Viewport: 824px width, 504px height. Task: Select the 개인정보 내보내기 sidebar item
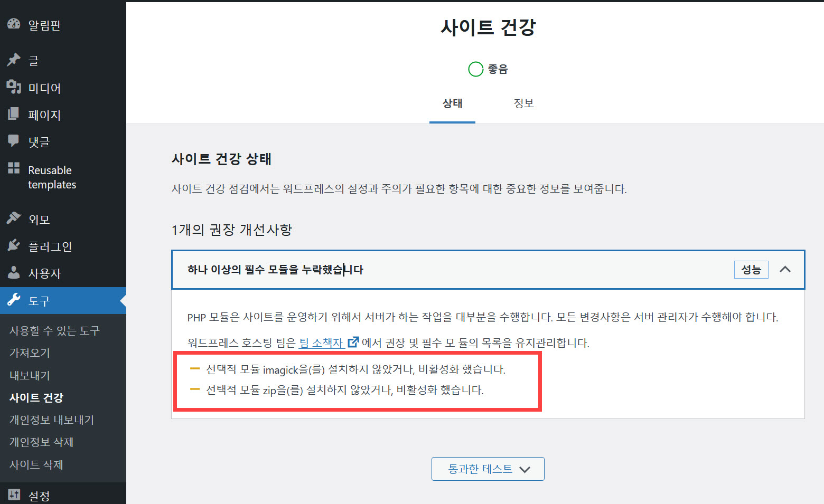(51, 419)
